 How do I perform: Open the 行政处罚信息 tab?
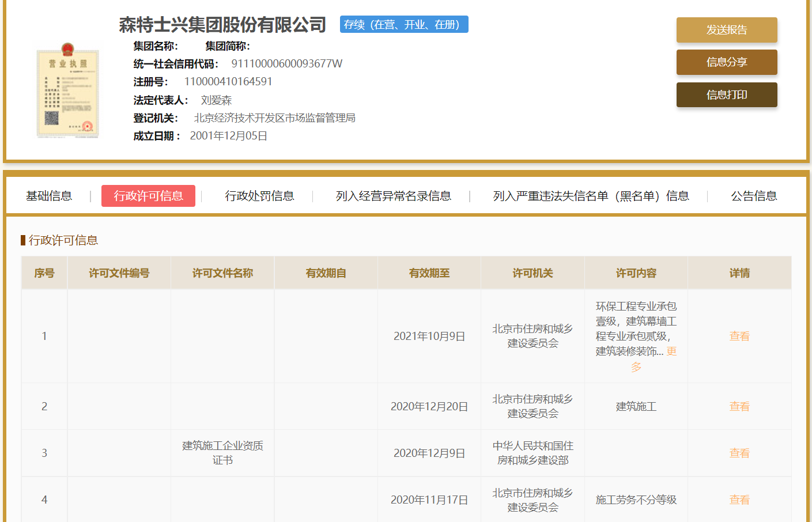(259, 196)
